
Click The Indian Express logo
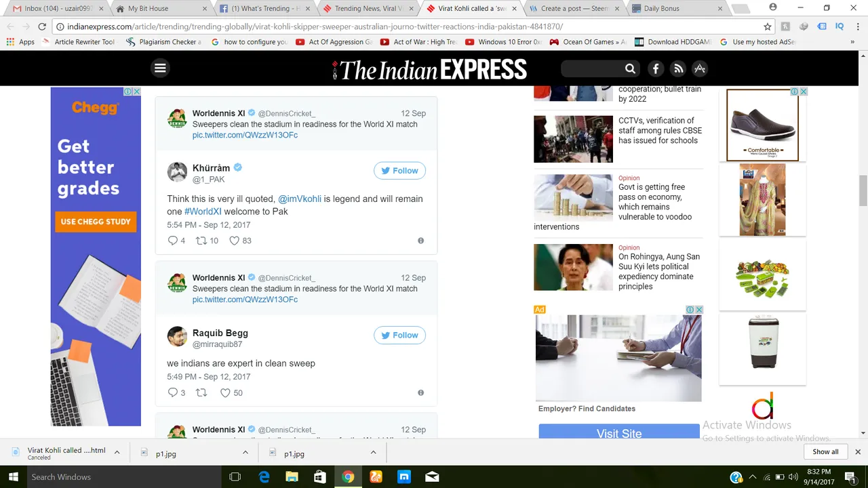coord(430,69)
